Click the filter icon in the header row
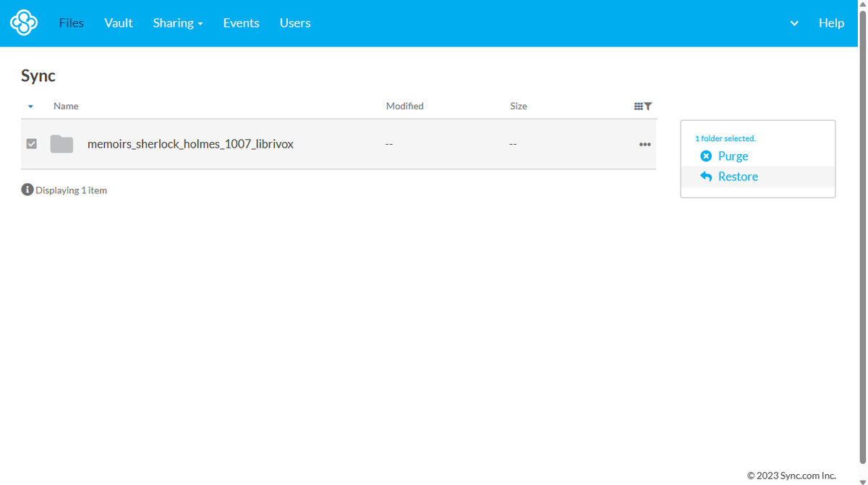This screenshot has width=868, height=485. pos(649,106)
